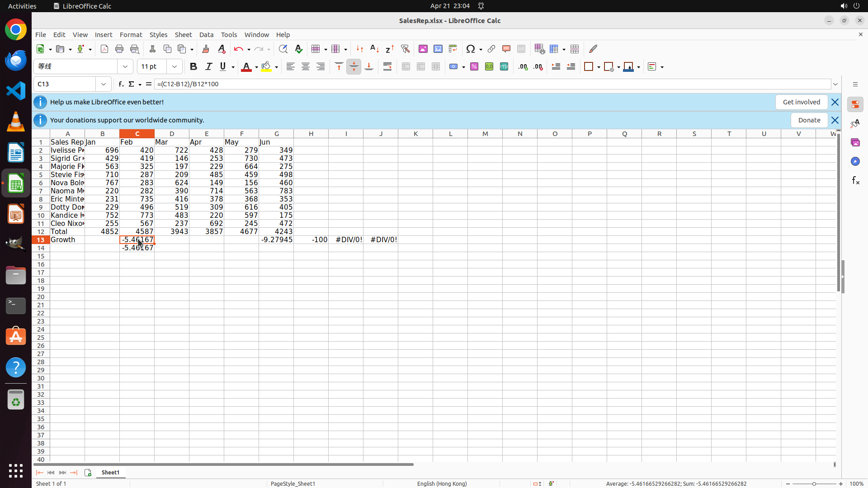Screen dimensions: 868x488
Task: Toggle bold formatting
Action: pos(193,66)
